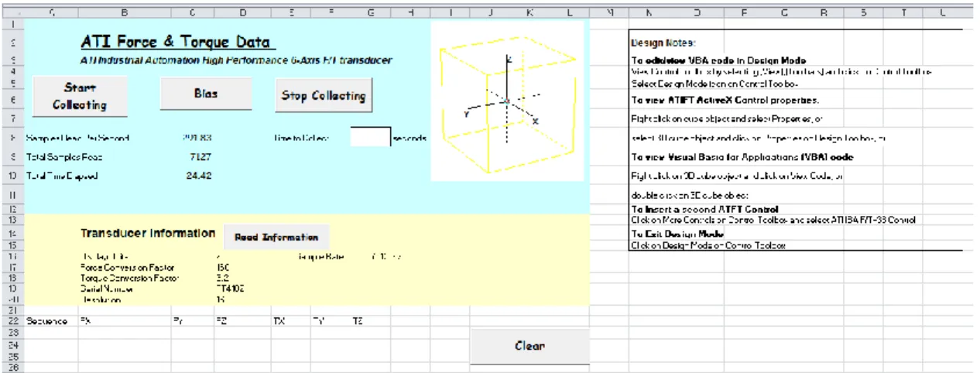Image resolution: width=980 pixels, height=373 pixels.
Task: Click the Bias button
Action: [206, 94]
